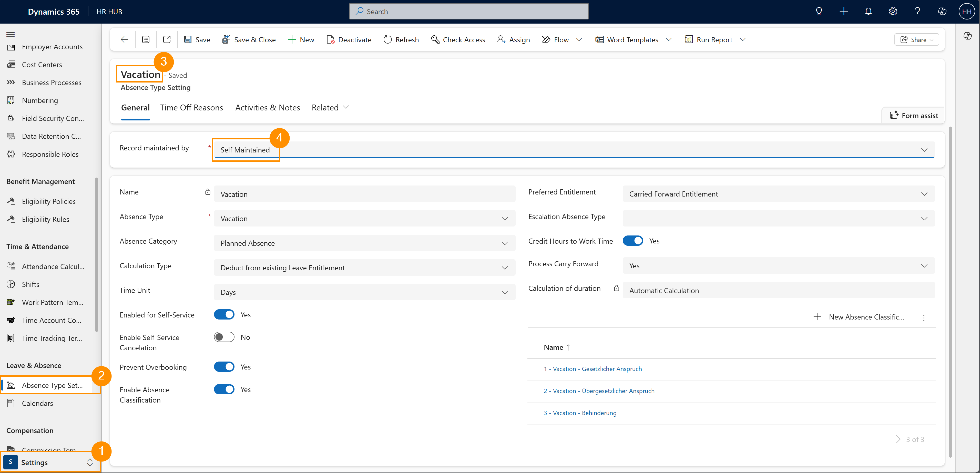Expand the Flow menu chevron

(x=579, y=39)
